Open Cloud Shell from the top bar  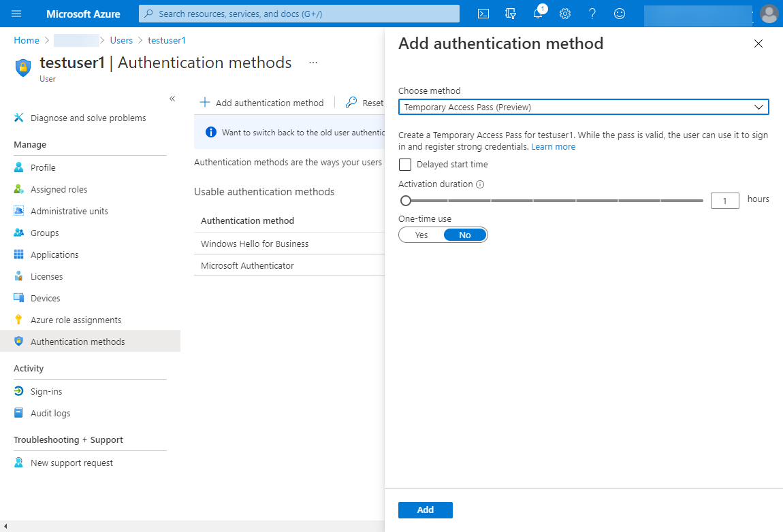[483, 14]
